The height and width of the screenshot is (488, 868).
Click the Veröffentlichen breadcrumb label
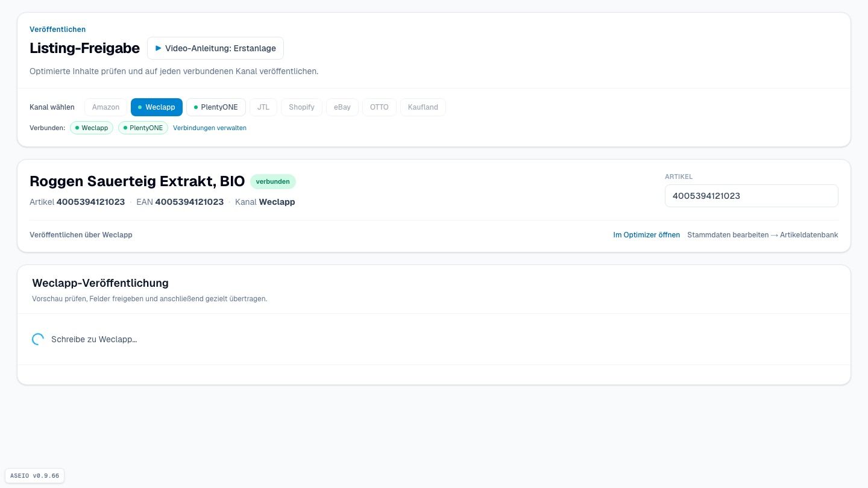point(58,30)
